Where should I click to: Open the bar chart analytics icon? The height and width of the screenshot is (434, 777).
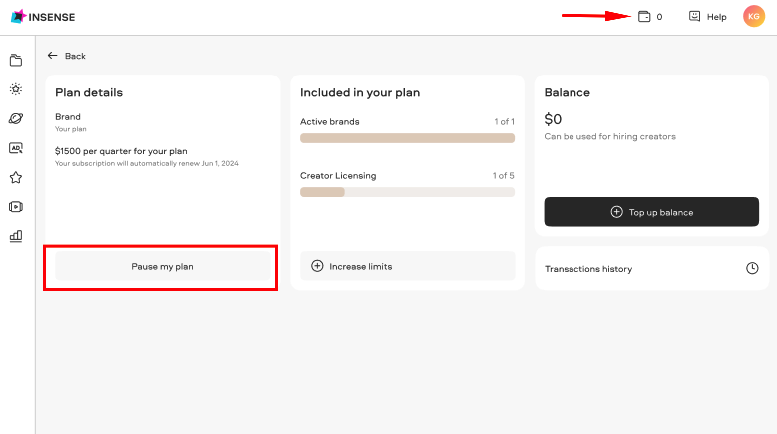coord(16,236)
